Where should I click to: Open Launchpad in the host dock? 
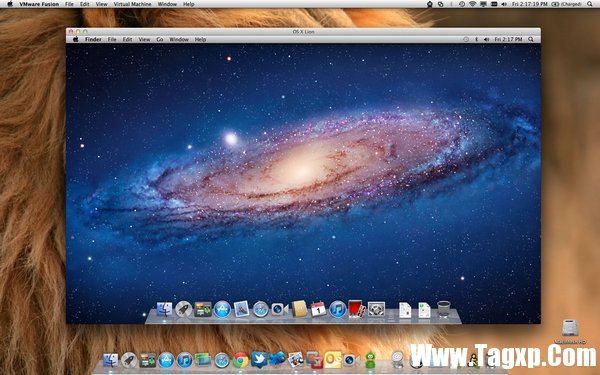[x=129, y=360]
